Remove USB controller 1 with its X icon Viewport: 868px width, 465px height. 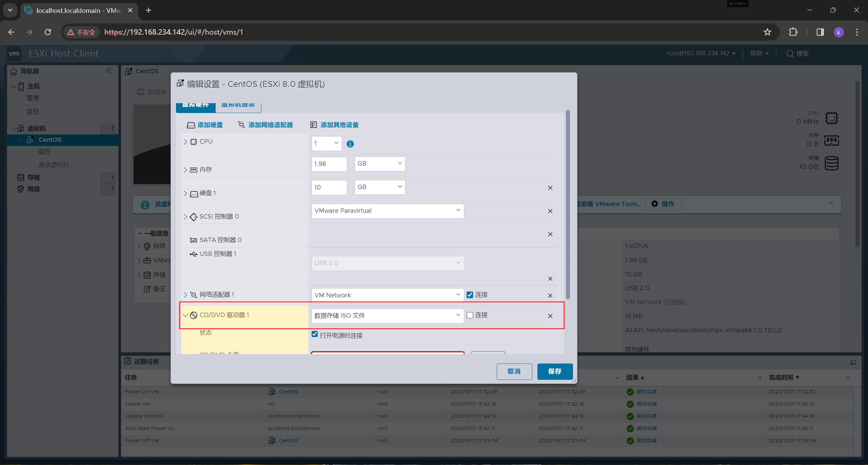pos(550,279)
